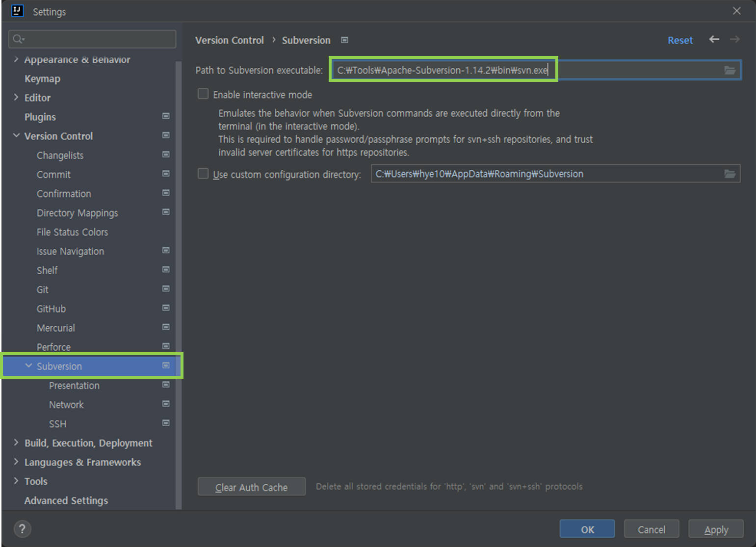Click project icon beside Subversion breadcrumb
Viewport: 756px width, 547px height.
point(345,40)
